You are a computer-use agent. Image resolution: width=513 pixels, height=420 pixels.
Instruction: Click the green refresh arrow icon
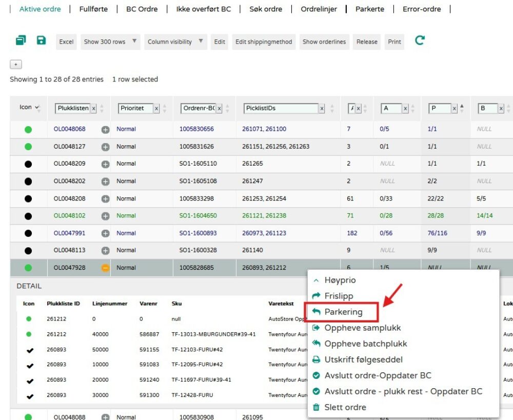point(420,41)
